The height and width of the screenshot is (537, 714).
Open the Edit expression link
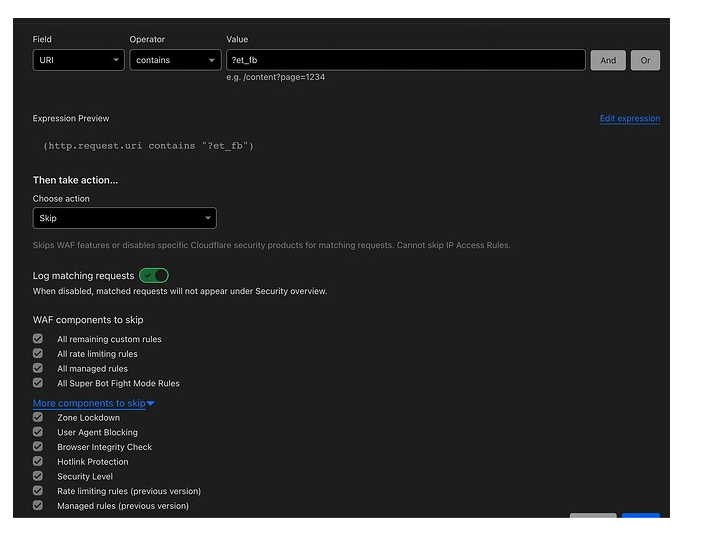(629, 118)
